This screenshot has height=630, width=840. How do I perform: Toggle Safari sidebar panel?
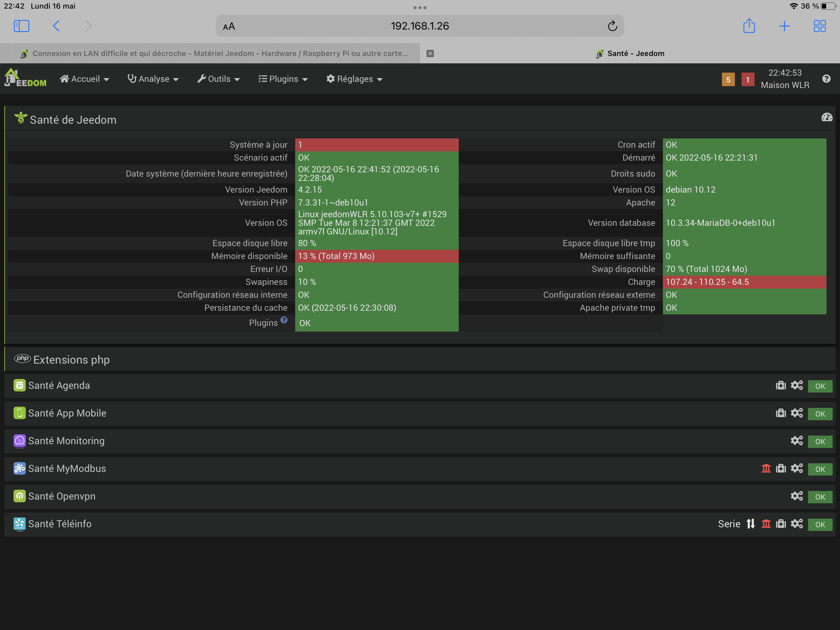[x=21, y=26]
